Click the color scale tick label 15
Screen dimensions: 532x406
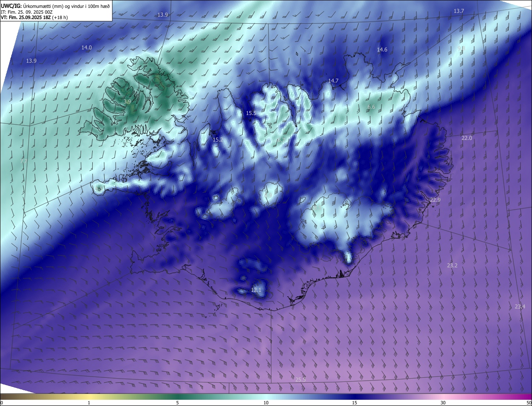tap(355, 403)
